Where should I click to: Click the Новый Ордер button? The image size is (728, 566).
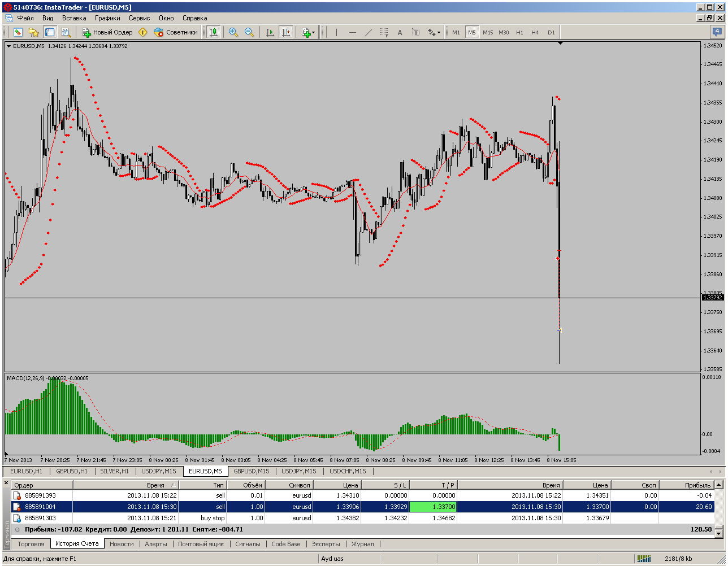[x=107, y=32]
